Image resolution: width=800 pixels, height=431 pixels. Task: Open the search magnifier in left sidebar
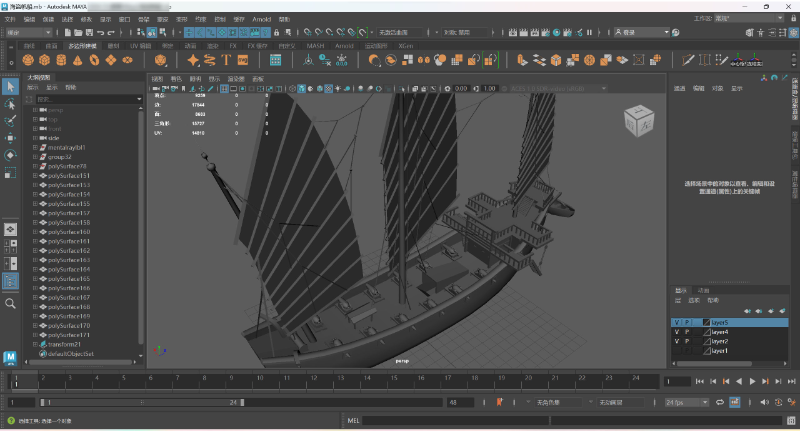click(x=10, y=304)
